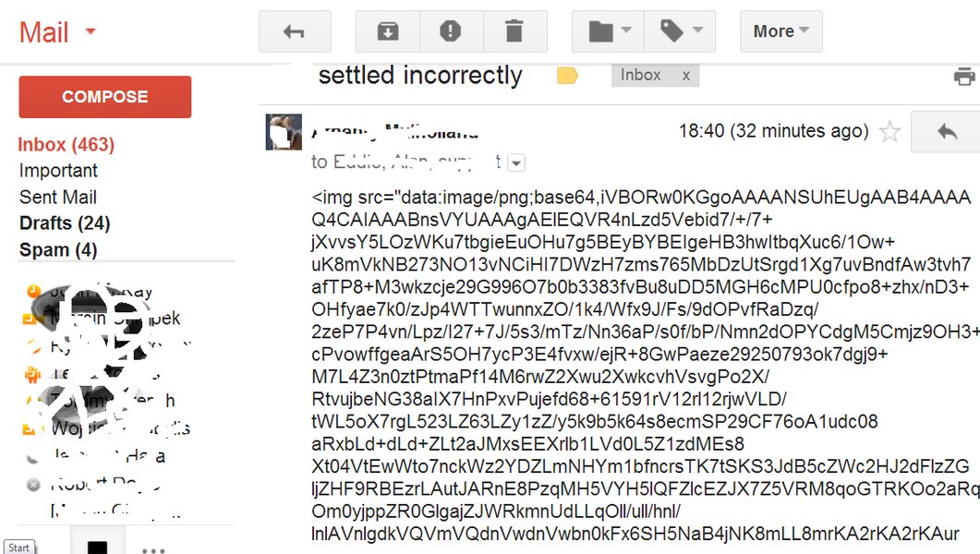Open the sender's profile picture

[284, 130]
